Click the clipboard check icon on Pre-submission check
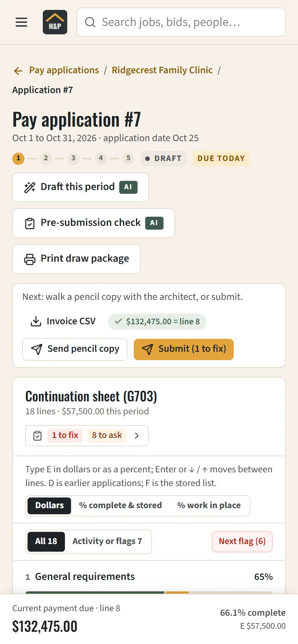This screenshot has width=298, height=644. [30, 224]
